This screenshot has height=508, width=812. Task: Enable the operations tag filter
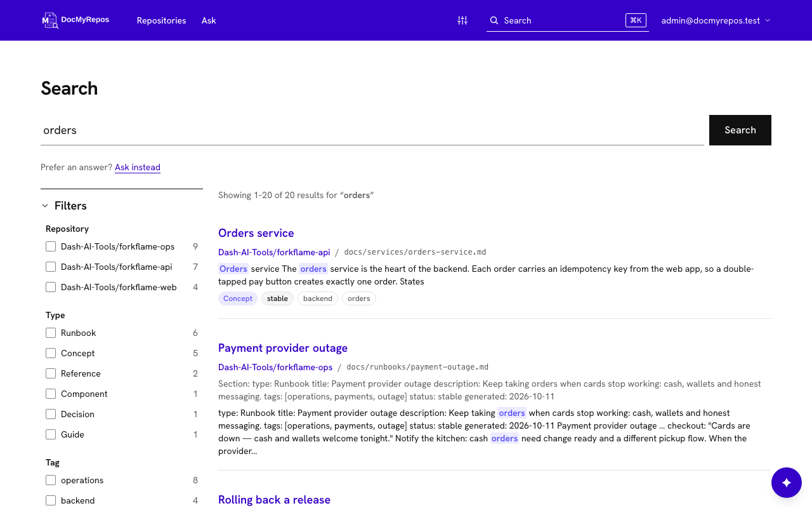pos(51,480)
